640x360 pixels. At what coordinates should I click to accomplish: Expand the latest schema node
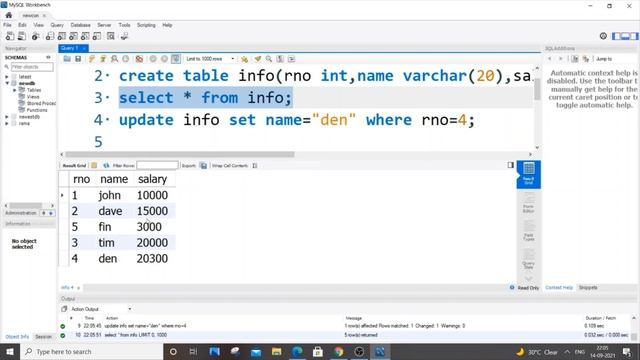click(7, 77)
